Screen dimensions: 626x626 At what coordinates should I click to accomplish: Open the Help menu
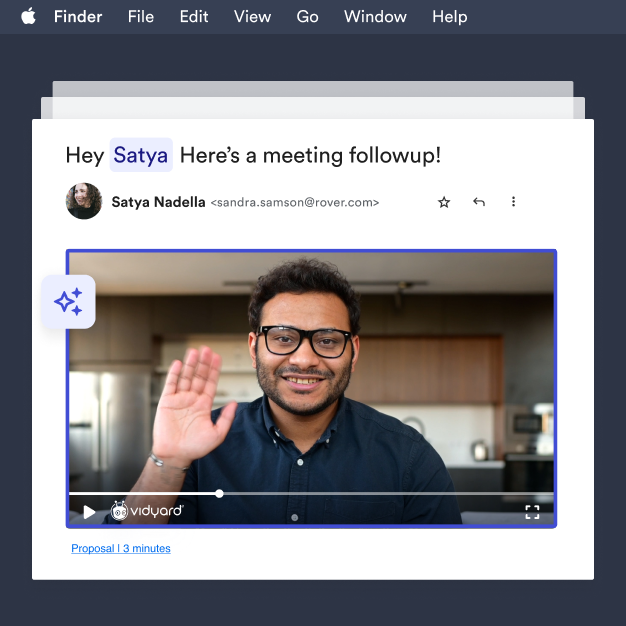[450, 17]
